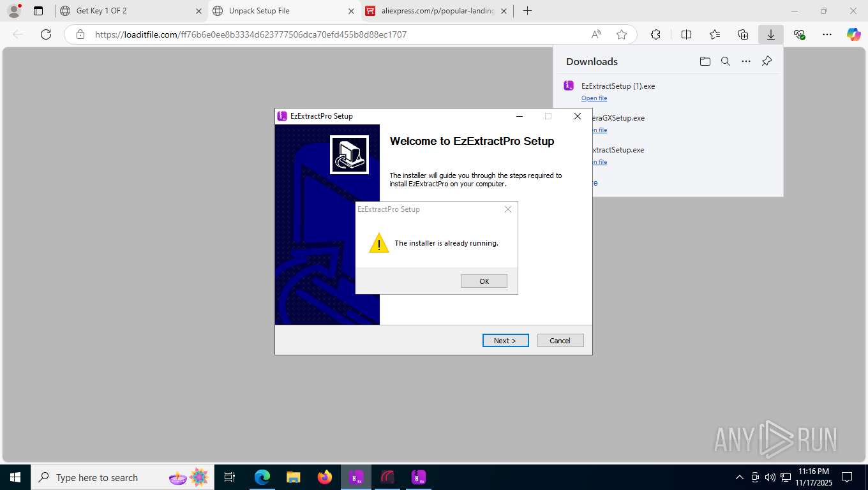The image size is (868, 490).
Task: Launch Firefox from taskbar
Action: [x=325, y=477]
